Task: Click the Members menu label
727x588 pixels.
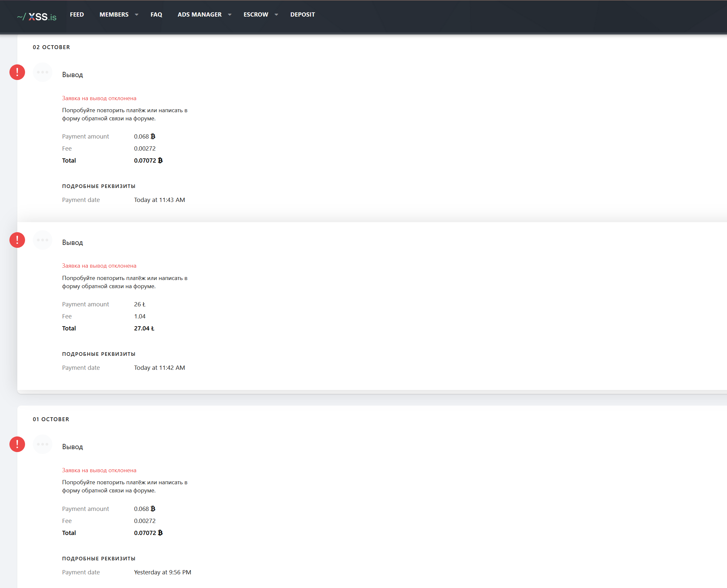Action: coord(114,15)
